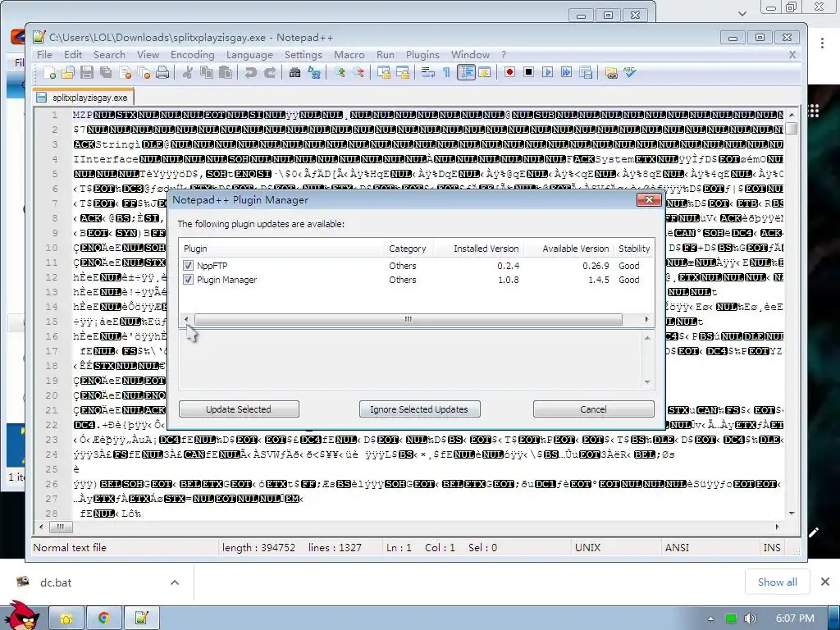Open the Macro menu
This screenshot has width=840, height=630.
(x=349, y=55)
